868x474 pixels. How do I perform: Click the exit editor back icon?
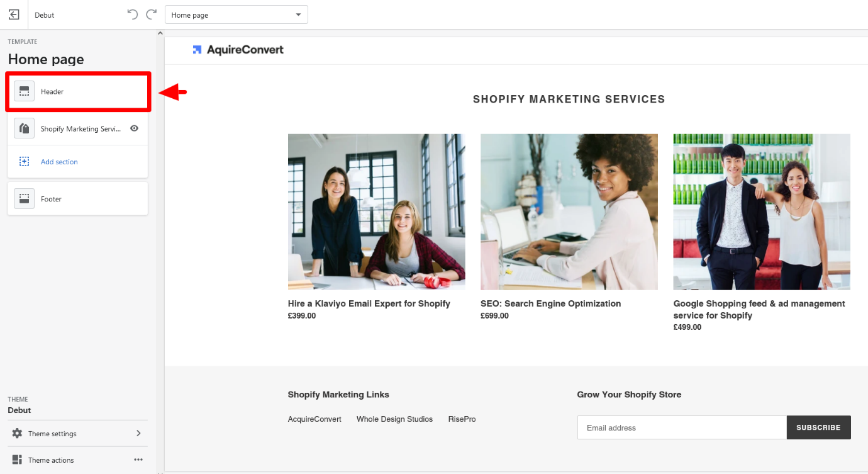coord(14,14)
